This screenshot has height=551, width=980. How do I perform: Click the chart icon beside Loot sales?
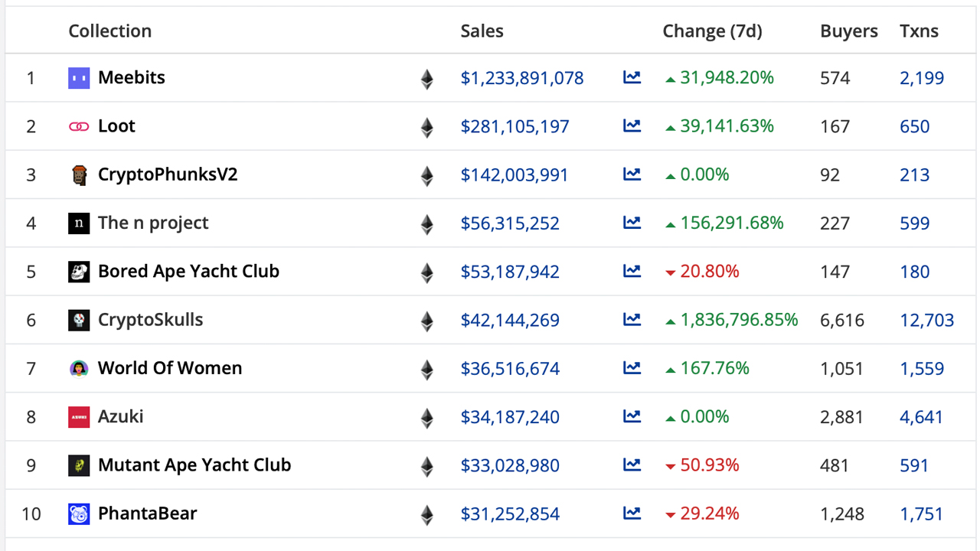tap(632, 126)
